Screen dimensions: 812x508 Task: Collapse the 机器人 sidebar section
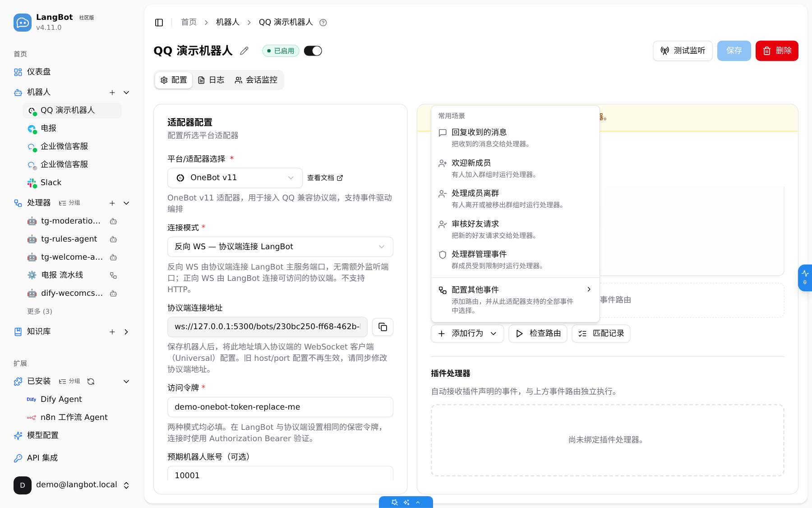pos(126,93)
